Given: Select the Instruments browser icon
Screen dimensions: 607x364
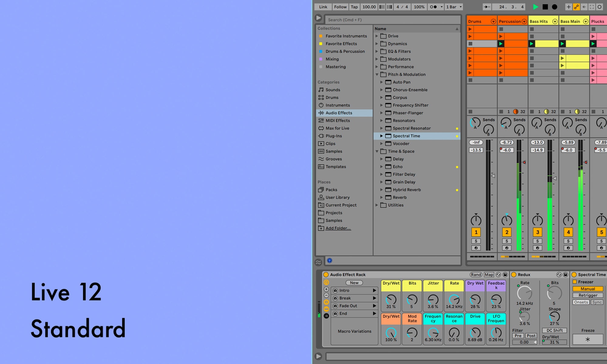Looking at the screenshot, I should click(321, 105).
